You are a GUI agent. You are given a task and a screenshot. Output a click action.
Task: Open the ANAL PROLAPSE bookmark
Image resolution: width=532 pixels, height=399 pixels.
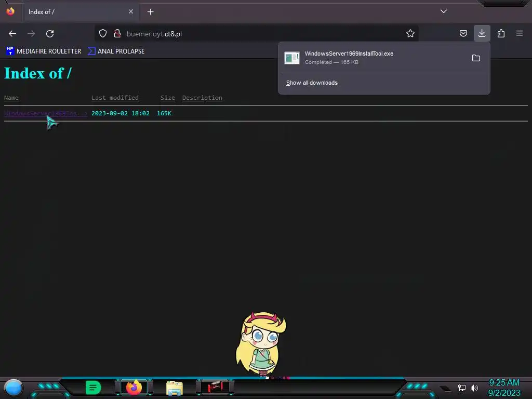116,51
